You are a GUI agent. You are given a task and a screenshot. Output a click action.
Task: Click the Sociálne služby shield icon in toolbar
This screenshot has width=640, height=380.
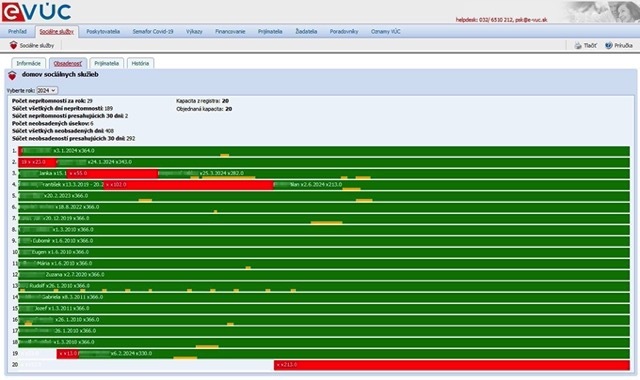pos(13,45)
